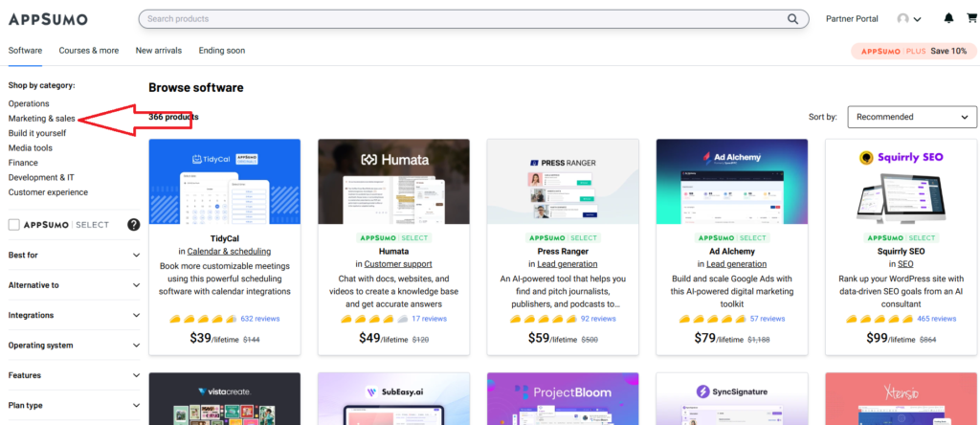980x425 pixels.
Task: Open Squirrly SEO's 465 reviews
Action: (x=937, y=319)
